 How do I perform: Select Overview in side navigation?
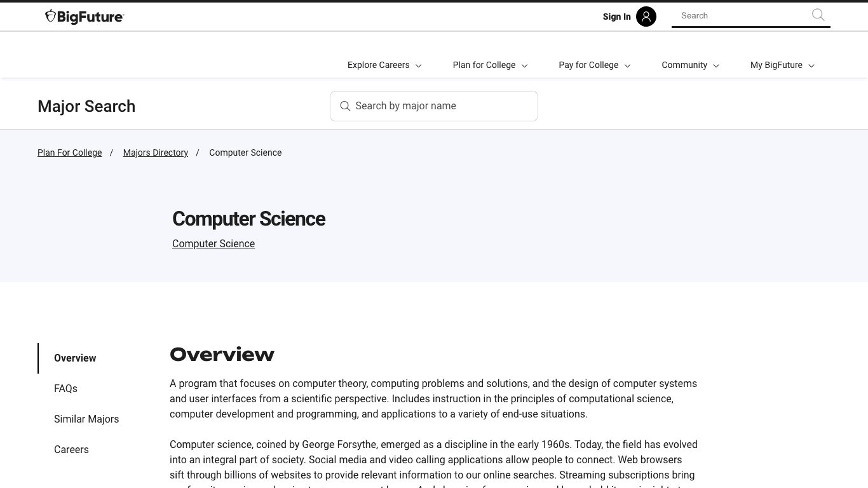pyautogui.click(x=75, y=358)
